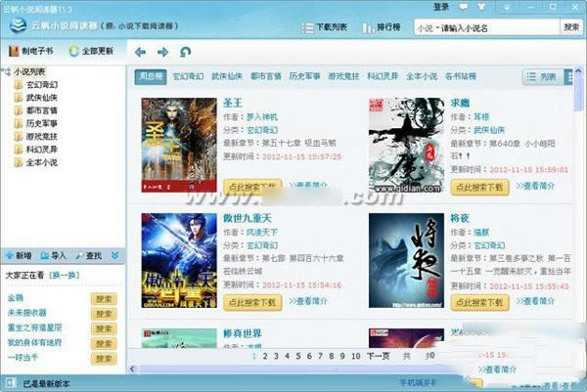This screenshot has height=392, width=587.
Task: Open author link 风凌天下
Action: [261, 233]
